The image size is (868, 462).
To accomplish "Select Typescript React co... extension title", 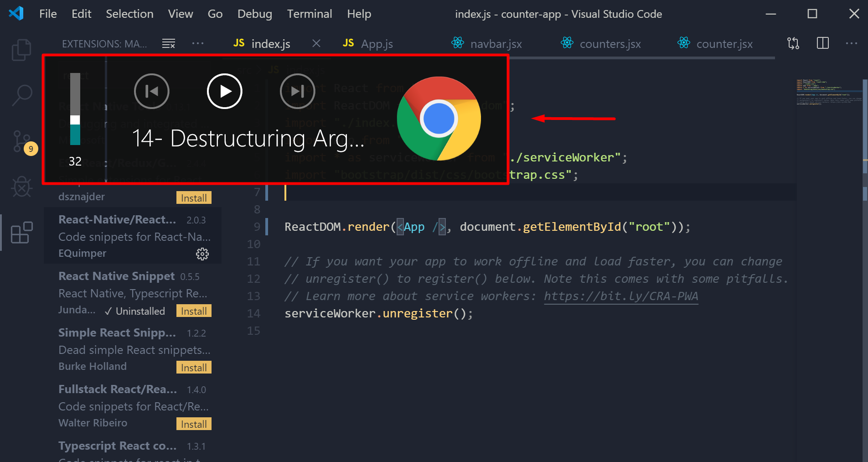I will tap(117, 446).
